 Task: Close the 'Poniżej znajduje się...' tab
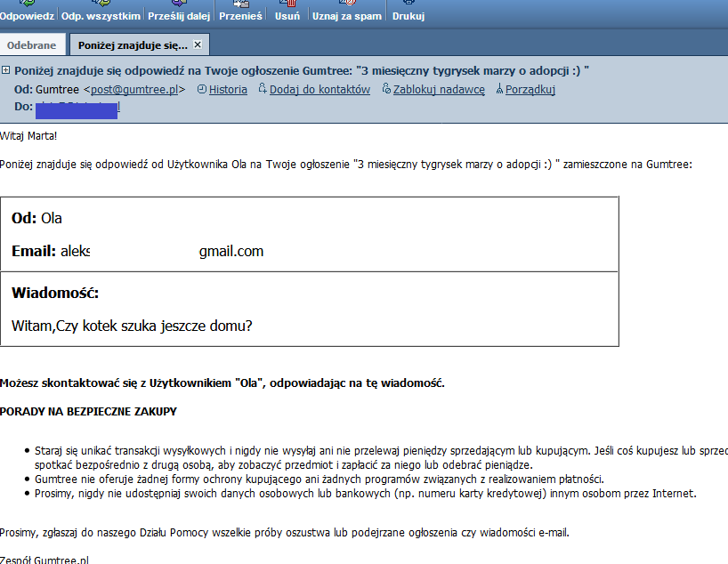click(x=198, y=44)
